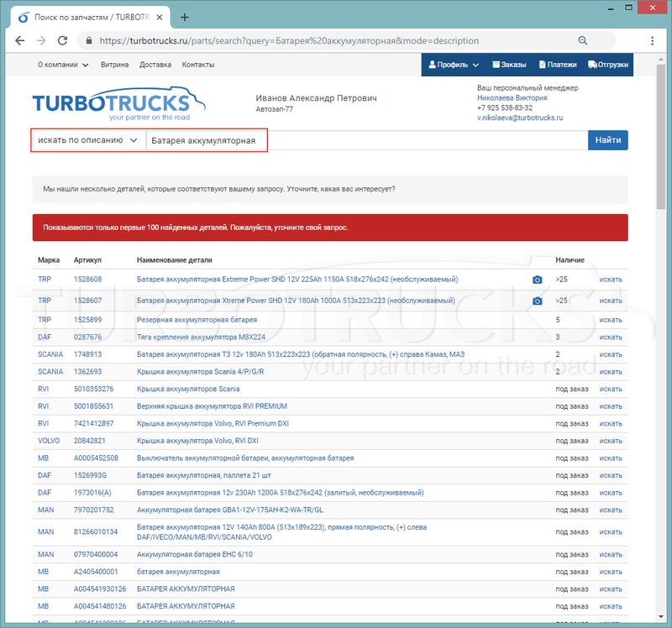Go back with the browser back arrow
The image size is (672, 628).
(x=19, y=40)
